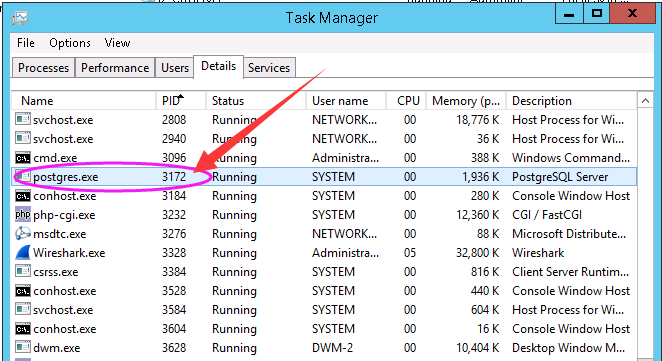Viewport: 662px width, 361px height.
Task: Switch to the Users tab
Action: tap(175, 68)
